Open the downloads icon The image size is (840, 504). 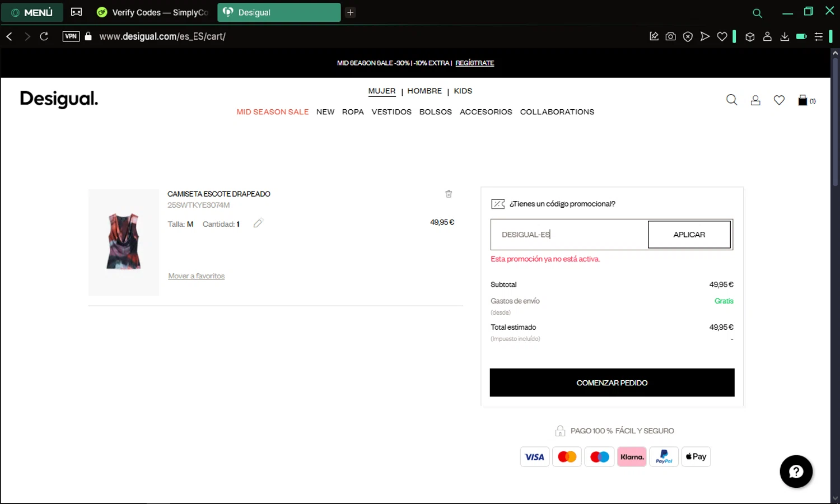[x=785, y=36]
